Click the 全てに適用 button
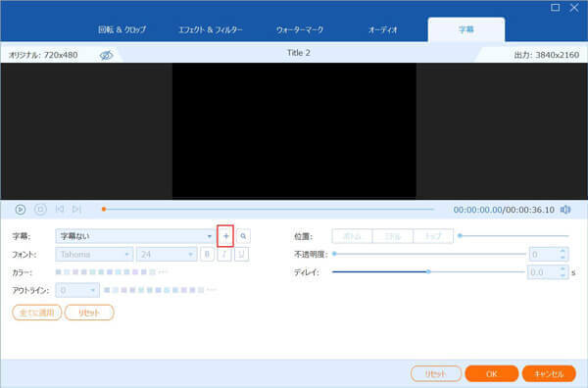The width and height of the screenshot is (588, 388). pos(37,313)
